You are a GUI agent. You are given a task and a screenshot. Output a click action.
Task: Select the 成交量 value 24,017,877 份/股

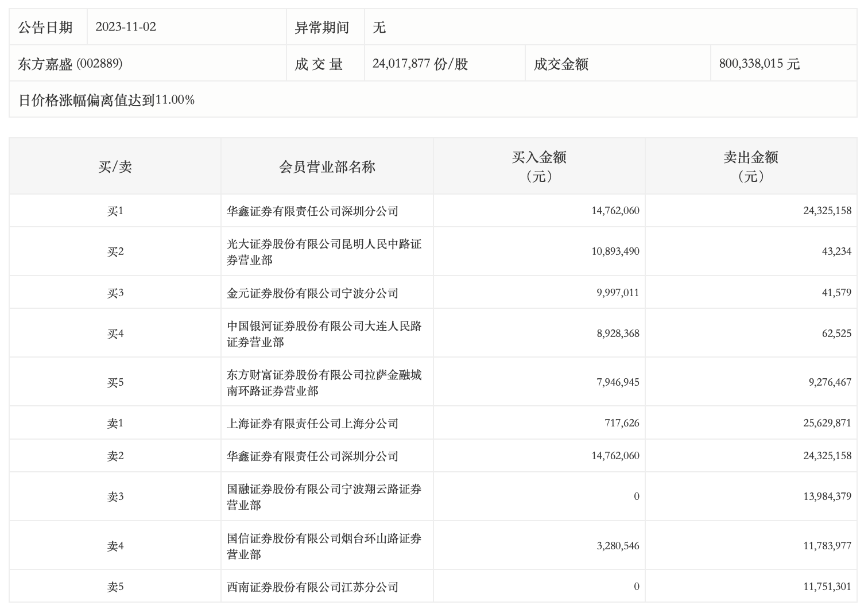(420, 63)
